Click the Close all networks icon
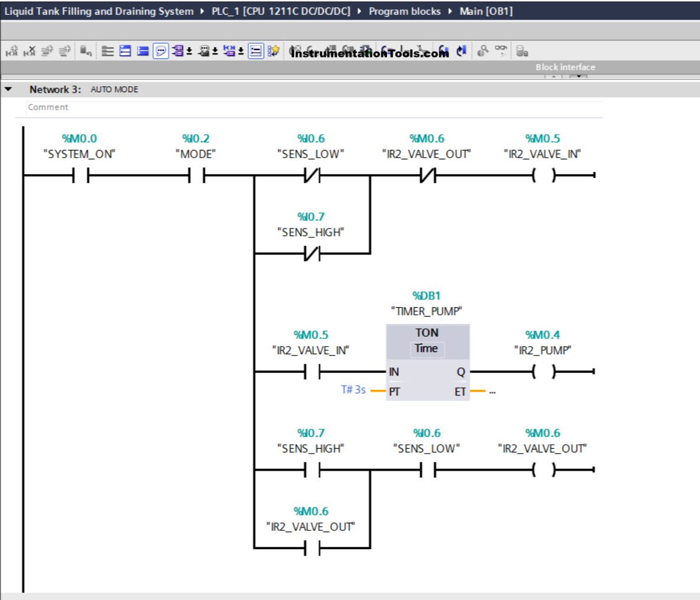700x600 pixels. point(143,51)
